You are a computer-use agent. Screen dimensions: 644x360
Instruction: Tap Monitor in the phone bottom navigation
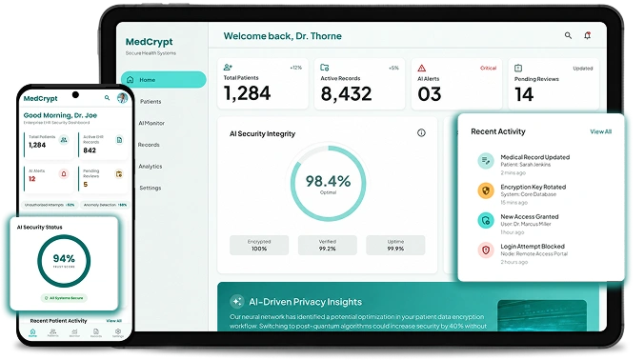[74, 332]
